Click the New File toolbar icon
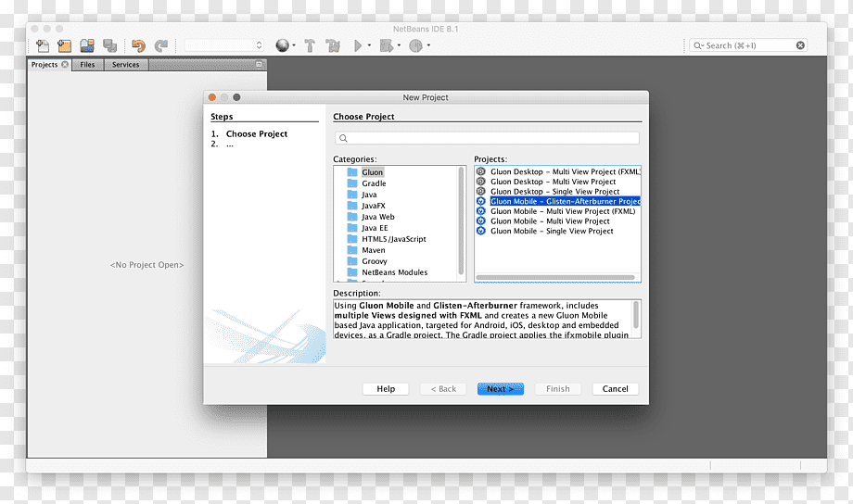Image resolution: width=853 pixels, height=504 pixels. click(x=42, y=45)
